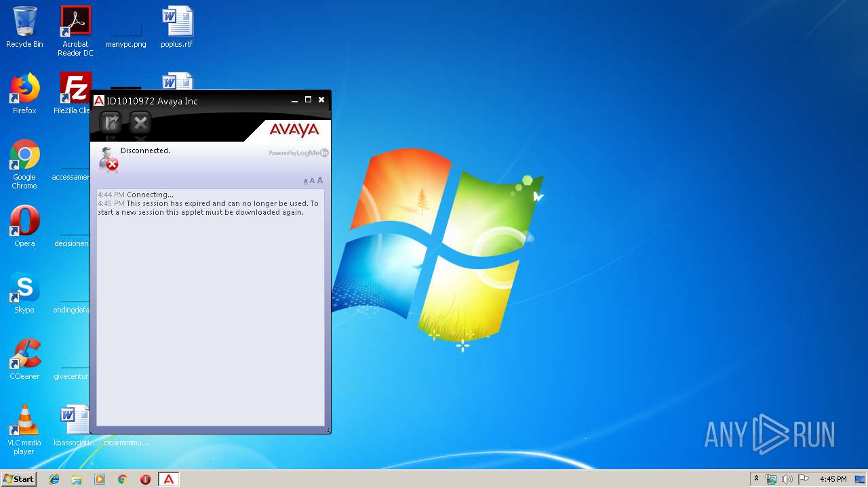Click the 4:45 PM taskbar clock
Viewport: 868px width, 488px height.
(833, 479)
